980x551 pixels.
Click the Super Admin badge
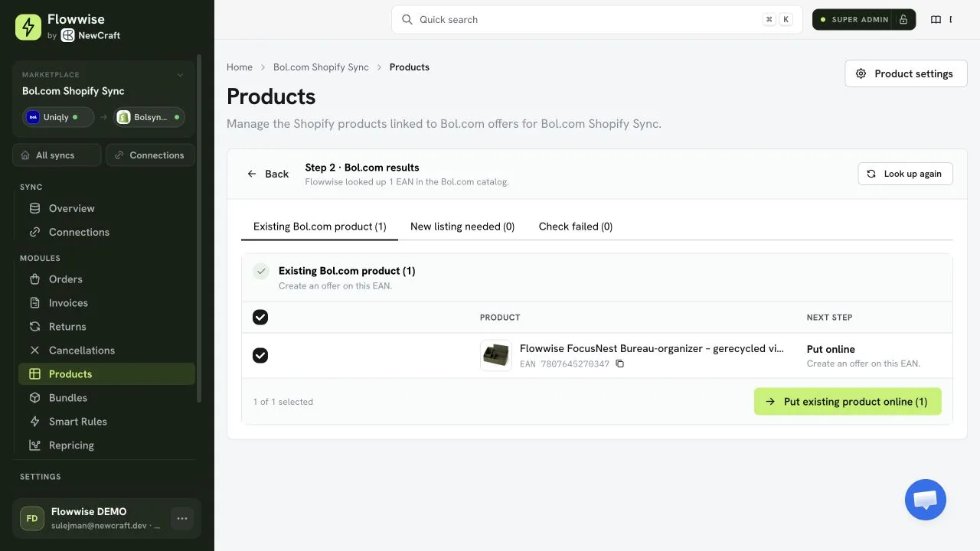tap(864, 20)
